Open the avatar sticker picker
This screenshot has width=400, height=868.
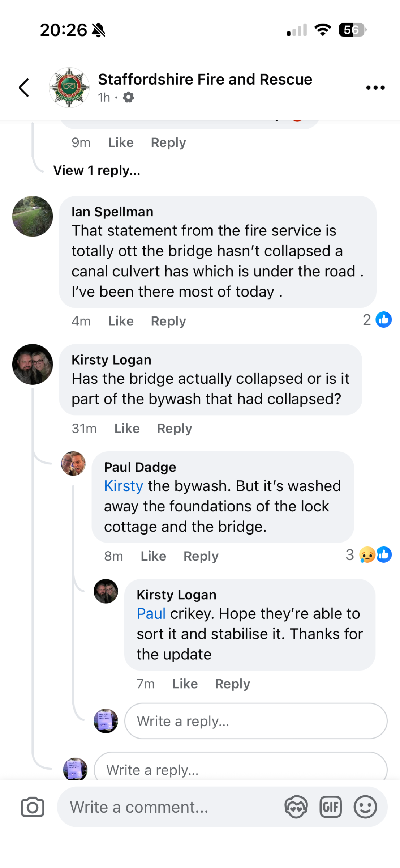(x=296, y=807)
